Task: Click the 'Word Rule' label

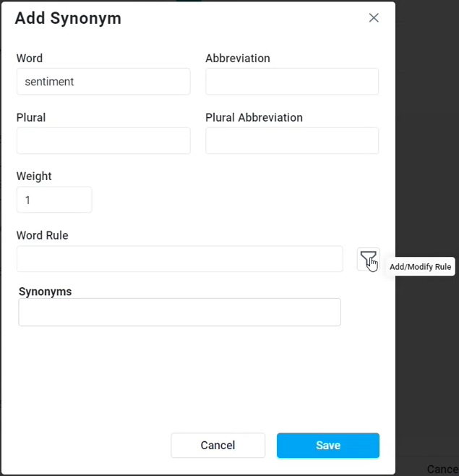Action: [43, 235]
